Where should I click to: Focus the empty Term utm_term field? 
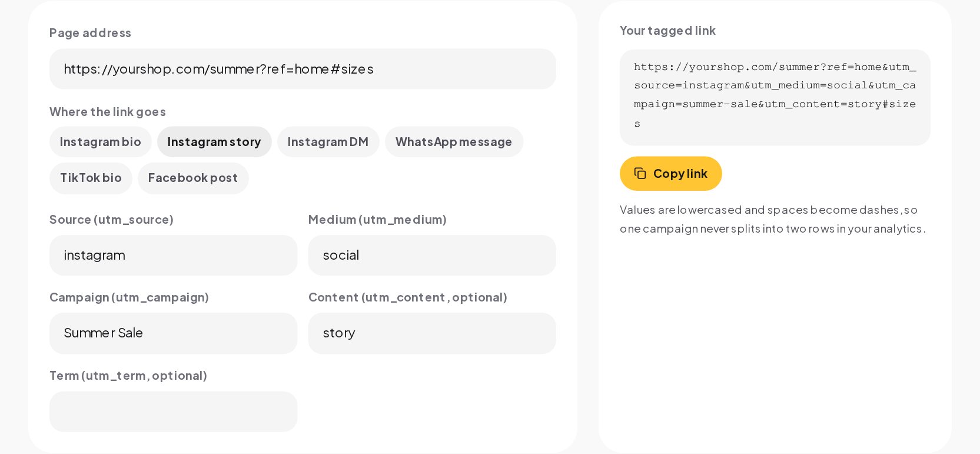[173, 412]
